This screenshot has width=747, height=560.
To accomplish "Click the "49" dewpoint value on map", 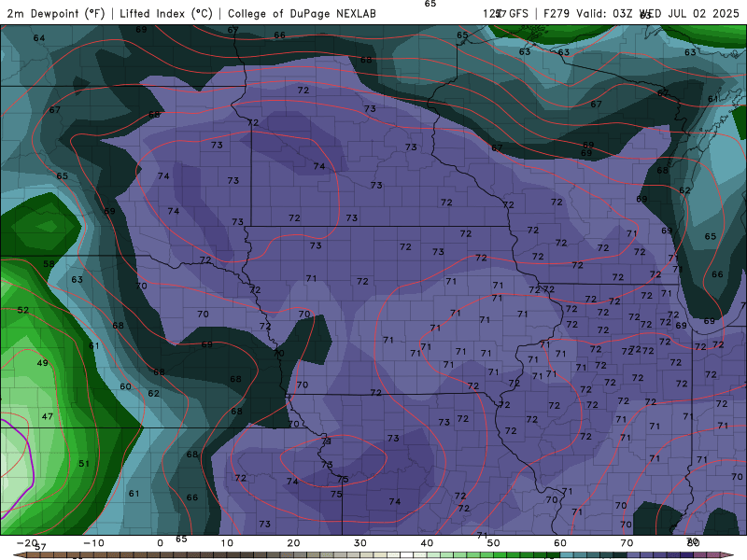I will [42, 363].
